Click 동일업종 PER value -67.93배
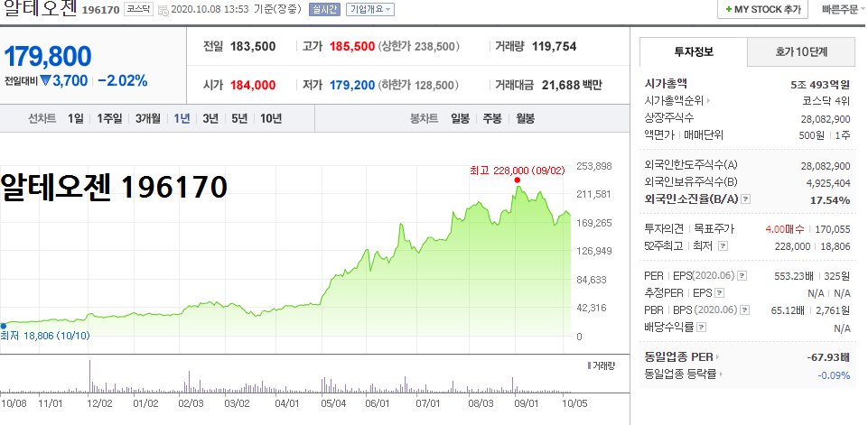The height and width of the screenshot is (425, 868). pos(827,357)
